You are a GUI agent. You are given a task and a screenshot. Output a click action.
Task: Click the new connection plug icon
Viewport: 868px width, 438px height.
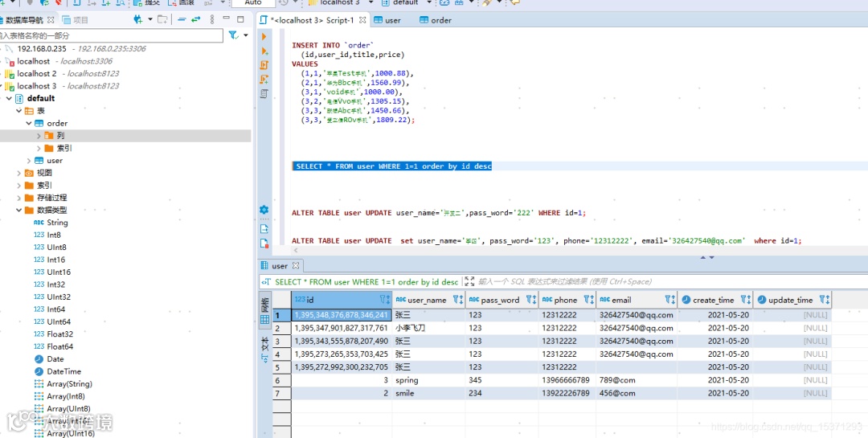click(x=138, y=19)
